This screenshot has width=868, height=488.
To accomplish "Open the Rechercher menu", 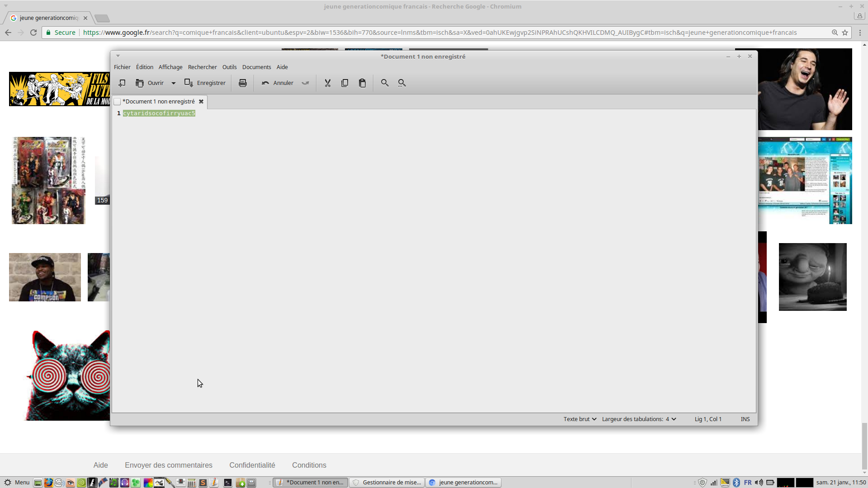I will click(x=202, y=67).
